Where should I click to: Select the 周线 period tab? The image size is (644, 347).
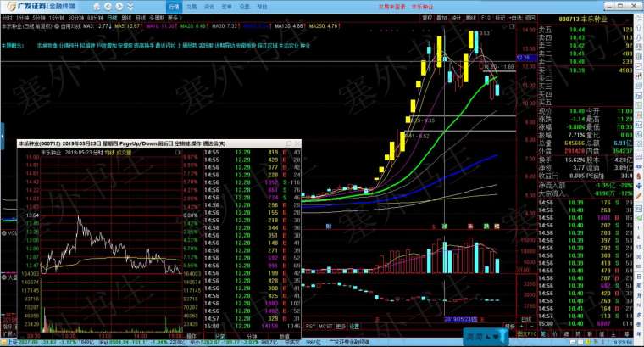(x=126, y=18)
